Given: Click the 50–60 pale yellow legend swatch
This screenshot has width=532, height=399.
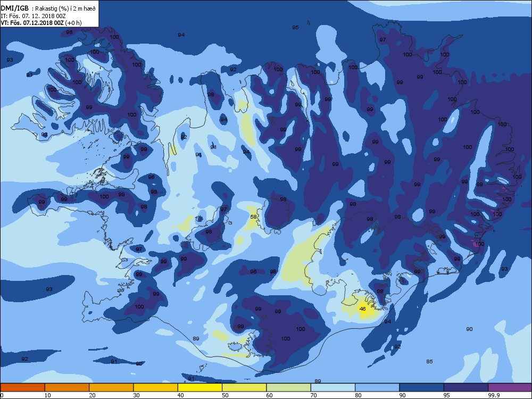Looking at the screenshot, I should 244,387.
